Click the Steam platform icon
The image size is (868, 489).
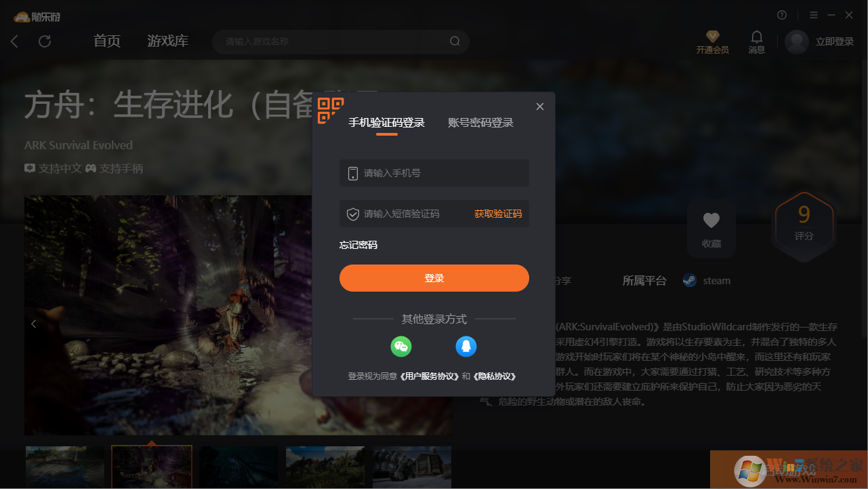click(x=688, y=280)
